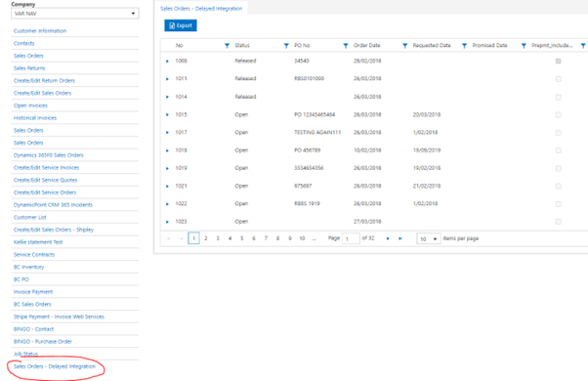Go to page 7
The height and width of the screenshot is (381, 588).
(266, 238)
